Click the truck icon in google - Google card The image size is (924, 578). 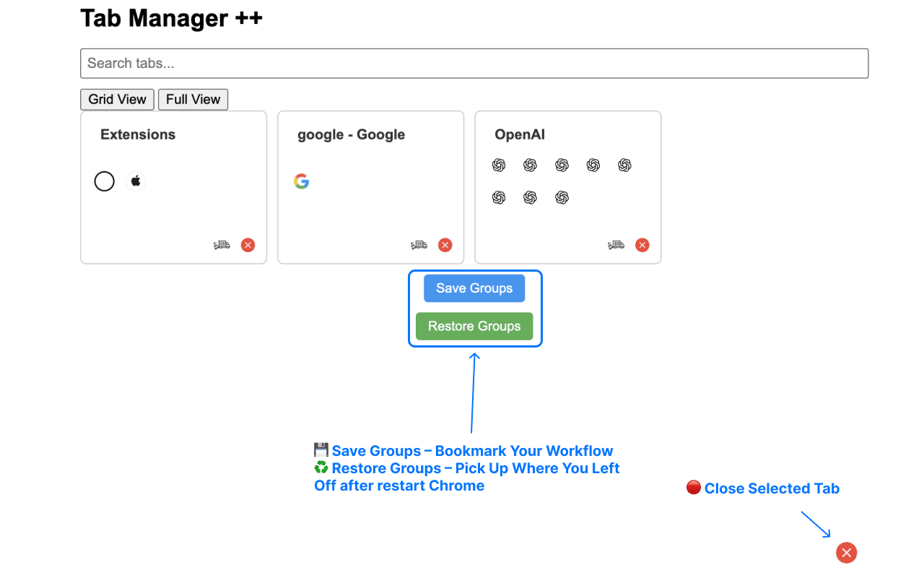point(419,245)
